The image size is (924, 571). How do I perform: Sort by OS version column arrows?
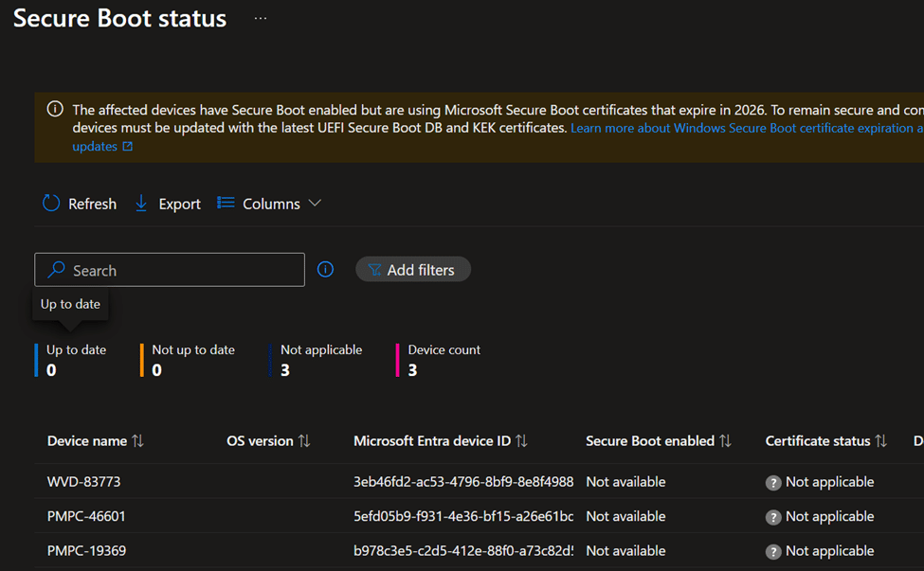point(304,441)
